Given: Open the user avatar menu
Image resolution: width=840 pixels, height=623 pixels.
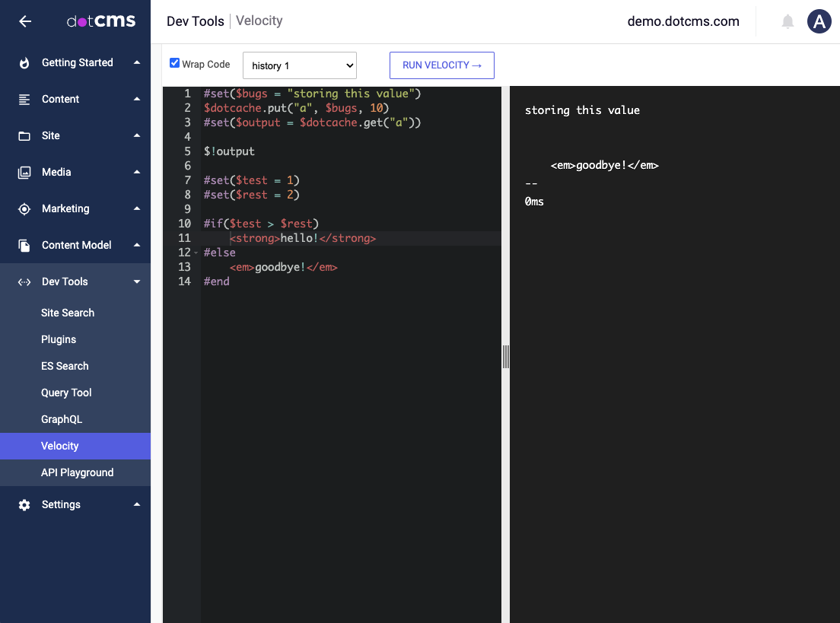Looking at the screenshot, I should tap(819, 22).
